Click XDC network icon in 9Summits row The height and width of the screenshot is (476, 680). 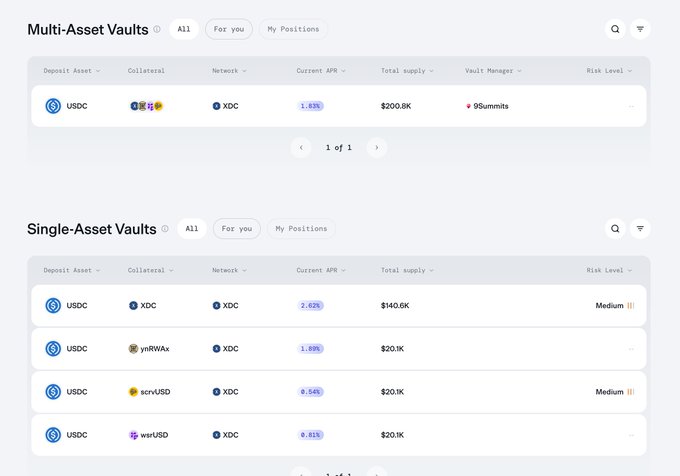pyautogui.click(x=216, y=106)
